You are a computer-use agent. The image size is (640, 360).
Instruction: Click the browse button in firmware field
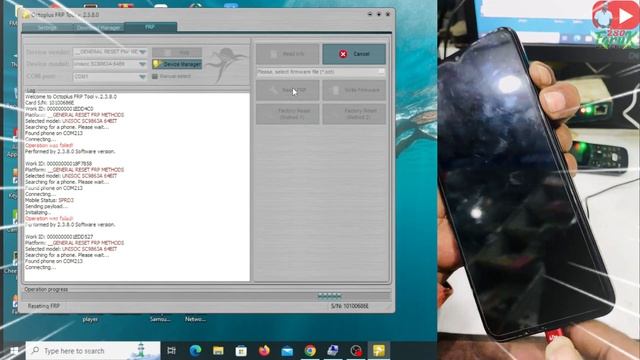click(381, 72)
